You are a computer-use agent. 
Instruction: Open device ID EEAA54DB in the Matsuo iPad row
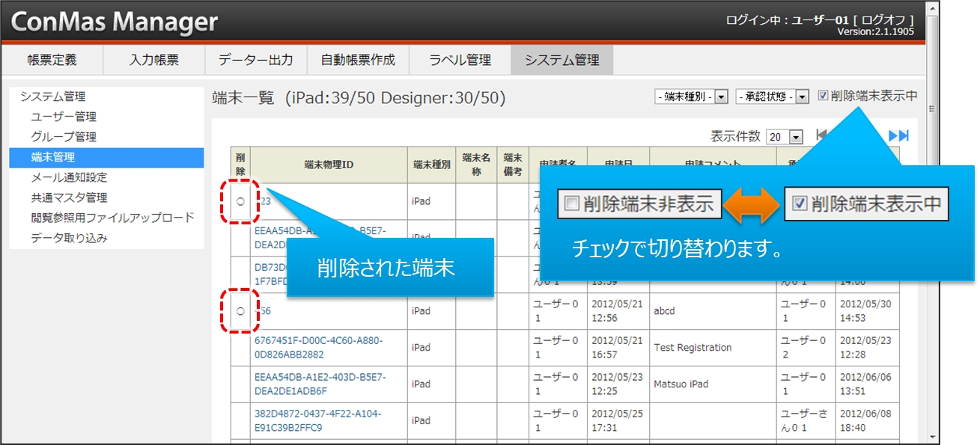pyautogui.click(x=320, y=384)
